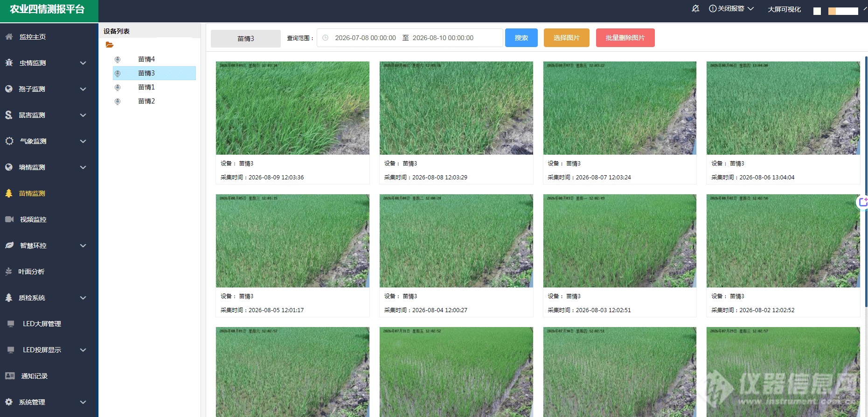This screenshot has width=868, height=417.
Task: Open LED大屏管理 menu item
Action: pyautogui.click(x=49, y=324)
